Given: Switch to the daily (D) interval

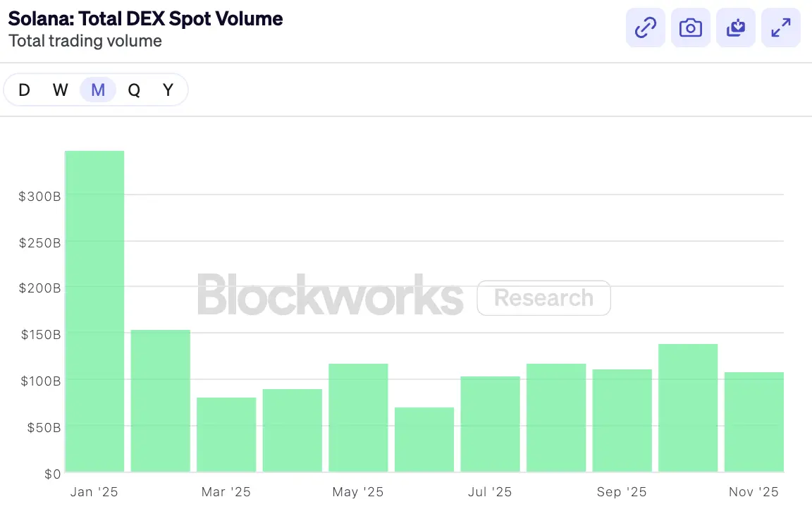Looking at the screenshot, I should coord(24,90).
